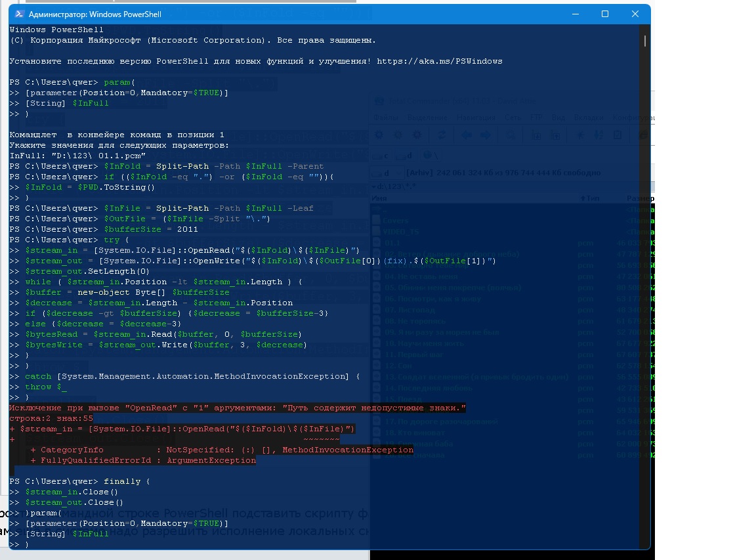Viewport: 756px width, 560px height.
Task: Click the '$stream_out.SetLength(0)' line
Action: pyautogui.click(x=87, y=271)
